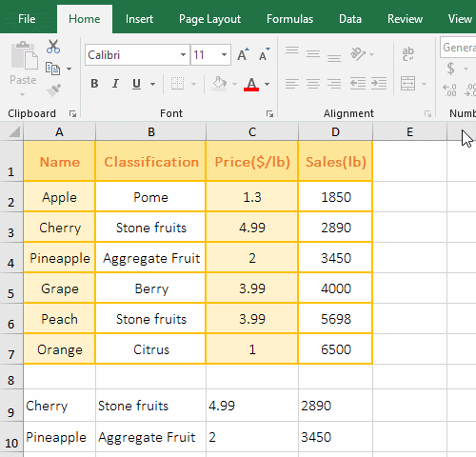Open the Orientation dropdown arrow
The image size is (476, 457).
(x=371, y=54)
